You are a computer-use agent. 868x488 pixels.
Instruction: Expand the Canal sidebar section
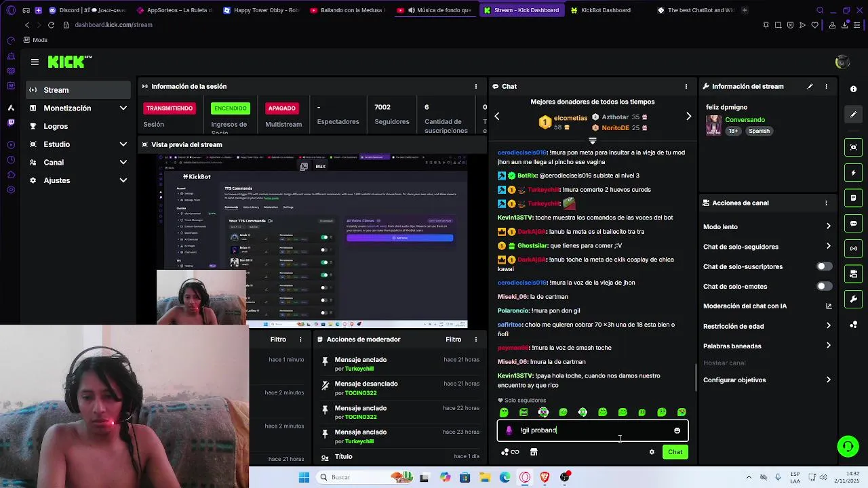pyautogui.click(x=79, y=162)
